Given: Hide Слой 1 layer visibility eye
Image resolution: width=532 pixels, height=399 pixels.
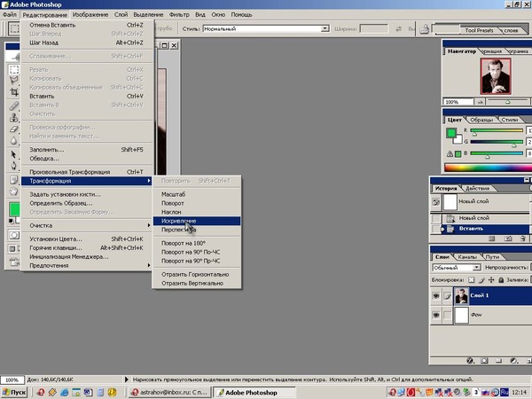Looking at the screenshot, I should (x=436, y=296).
